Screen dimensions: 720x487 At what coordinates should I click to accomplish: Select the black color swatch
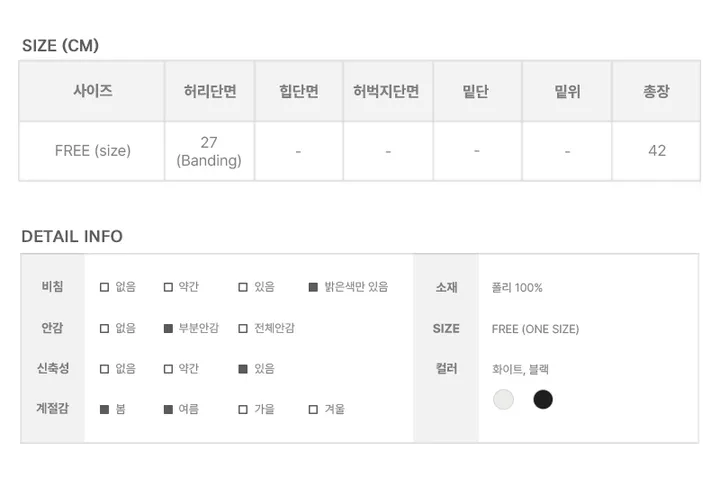(x=543, y=399)
